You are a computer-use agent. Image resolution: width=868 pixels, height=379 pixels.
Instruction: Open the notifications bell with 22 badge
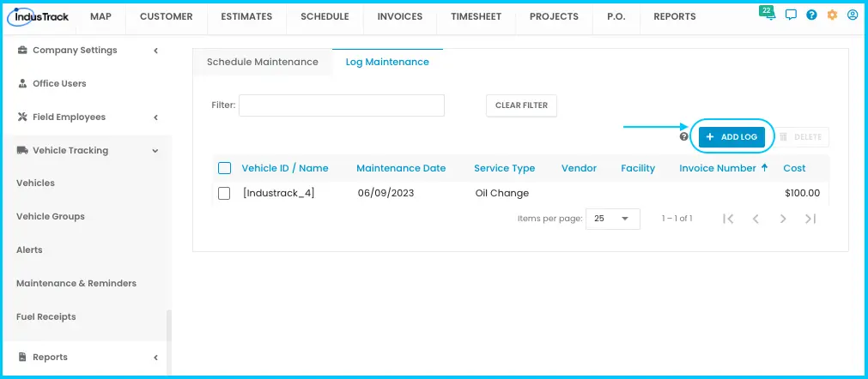768,13
